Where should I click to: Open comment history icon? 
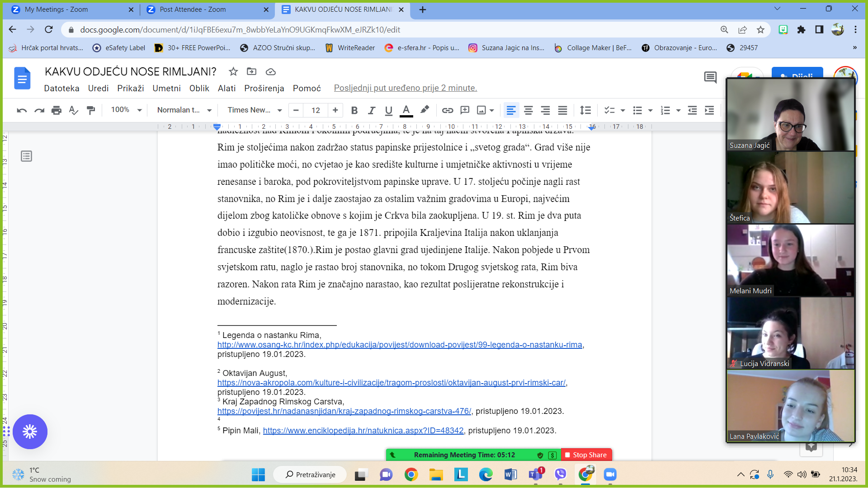pos(710,77)
